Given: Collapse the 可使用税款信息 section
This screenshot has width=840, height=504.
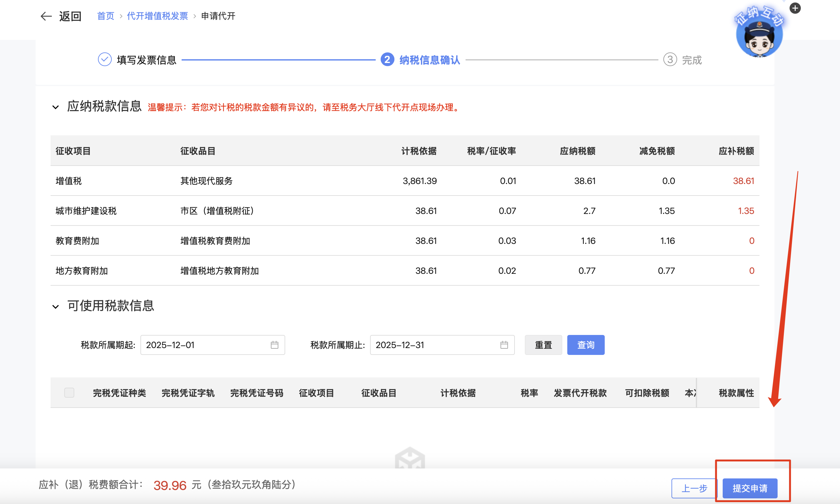Looking at the screenshot, I should click(x=56, y=307).
